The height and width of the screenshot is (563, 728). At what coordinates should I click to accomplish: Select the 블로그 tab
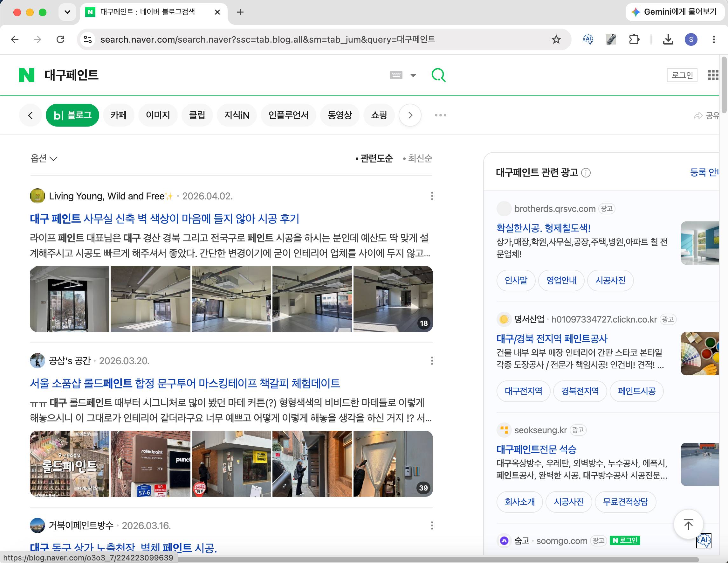(72, 115)
